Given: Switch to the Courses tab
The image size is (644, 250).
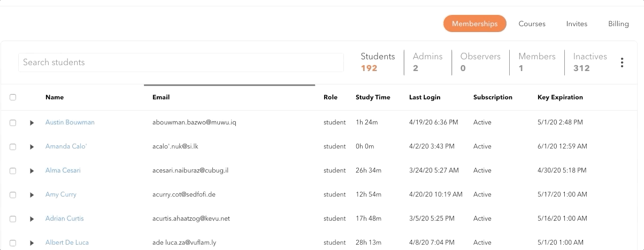Looking at the screenshot, I should coord(532,24).
